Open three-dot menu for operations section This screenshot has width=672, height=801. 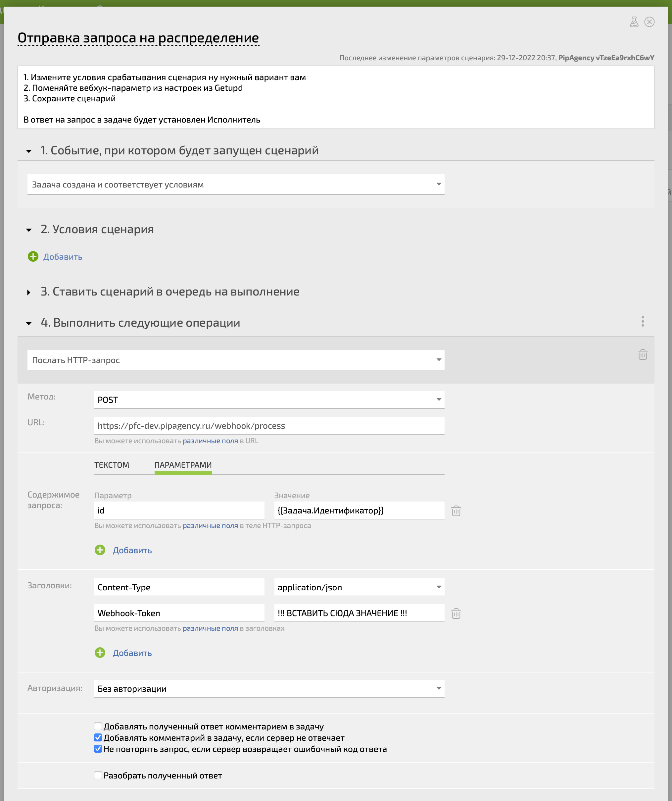click(x=643, y=321)
